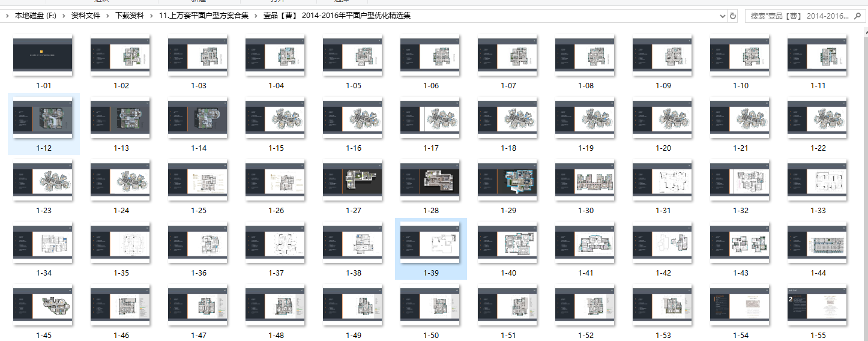Screen dimensions: 868x341
Task: Click the file name 1-07
Action: tap(508, 86)
